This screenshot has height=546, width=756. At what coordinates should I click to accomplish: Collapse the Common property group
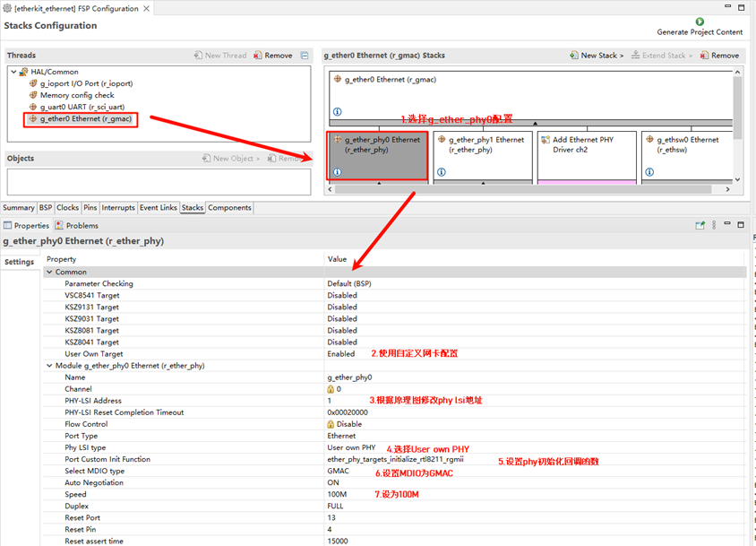point(49,272)
